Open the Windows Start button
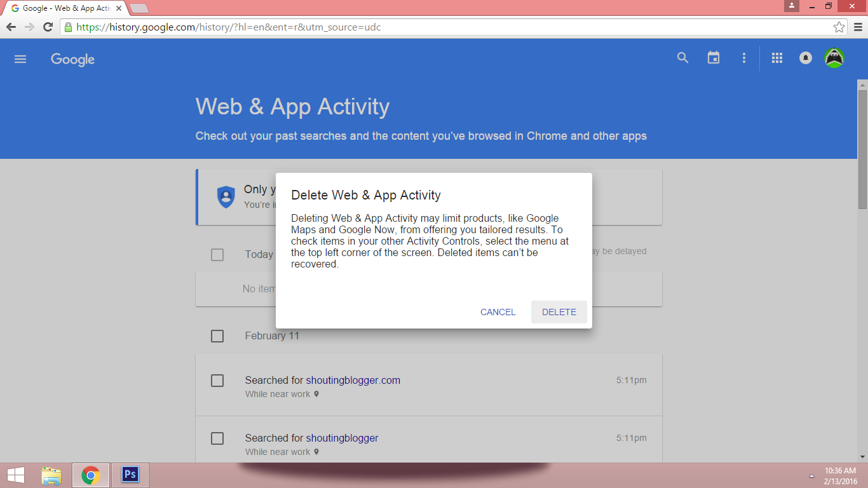This screenshot has width=868, height=488. click(x=15, y=475)
